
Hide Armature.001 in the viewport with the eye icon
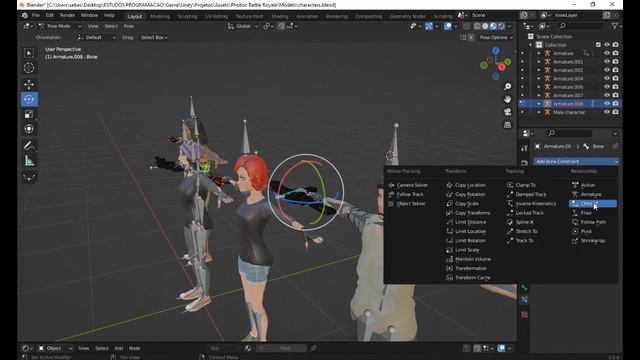click(607, 62)
